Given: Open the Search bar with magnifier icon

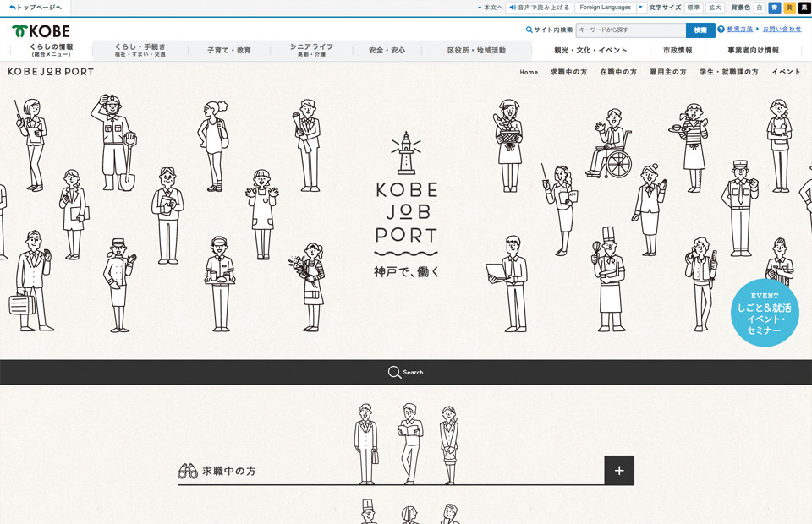Looking at the screenshot, I should (406, 372).
